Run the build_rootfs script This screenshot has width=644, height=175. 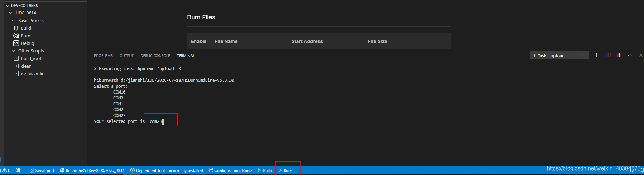tap(33, 59)
